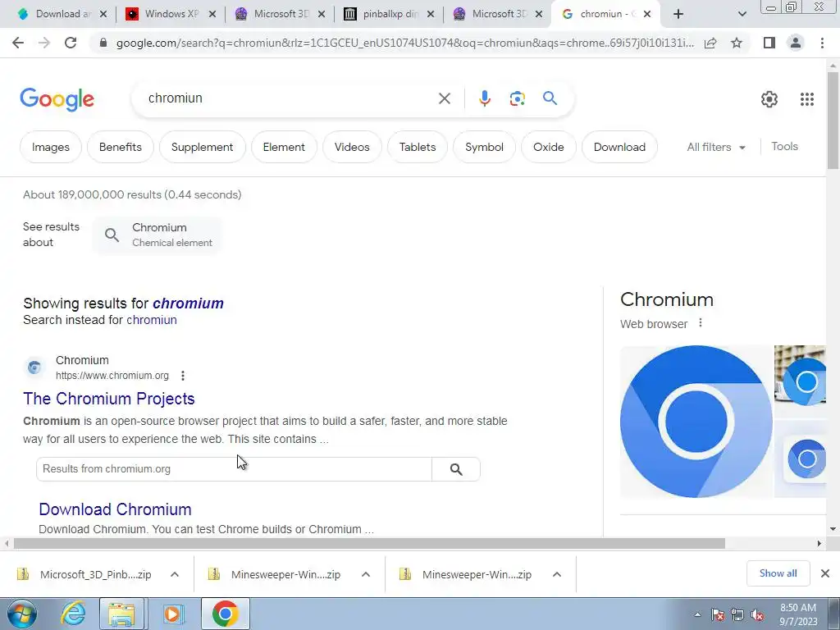Image resolution: width=840 pixels, height=630 pixels.
Task: Apply the Oxide filter chip
Action: pyautogui.click(x=549, y=147)
